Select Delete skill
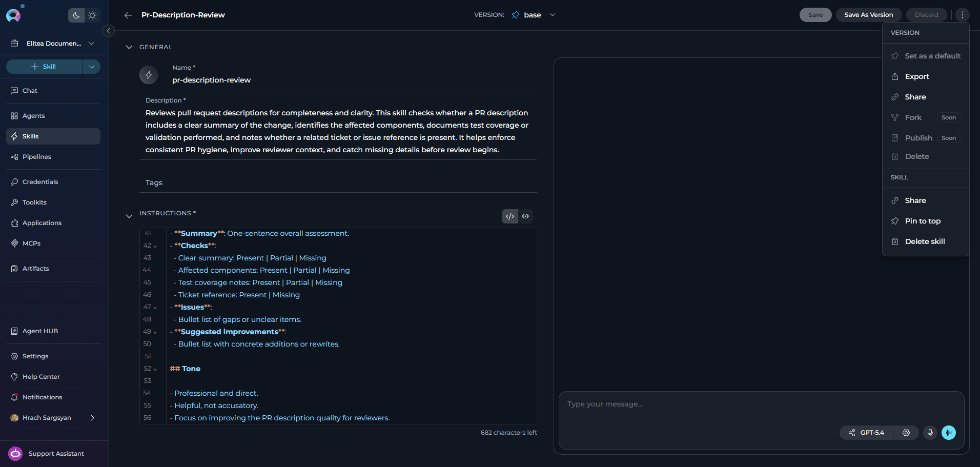 pyautogui.click(x=926, y=241)
